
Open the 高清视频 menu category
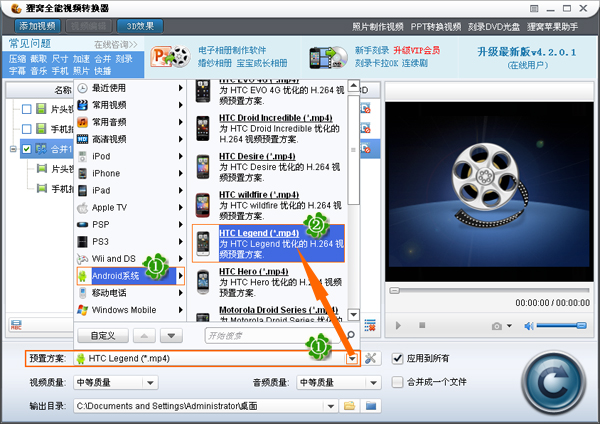[130, 139]
